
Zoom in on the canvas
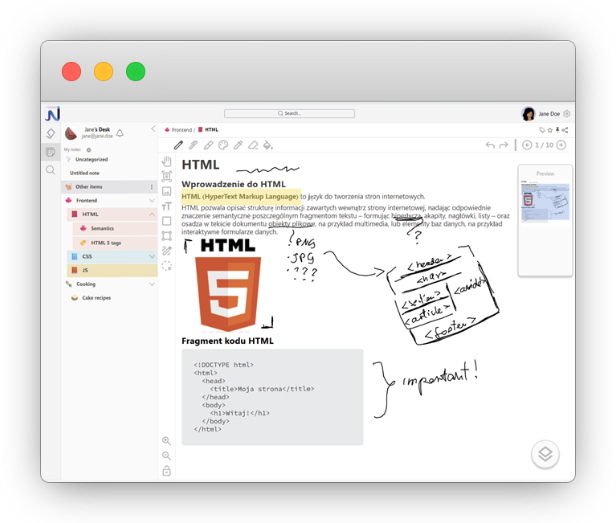[x=167, y=441]
